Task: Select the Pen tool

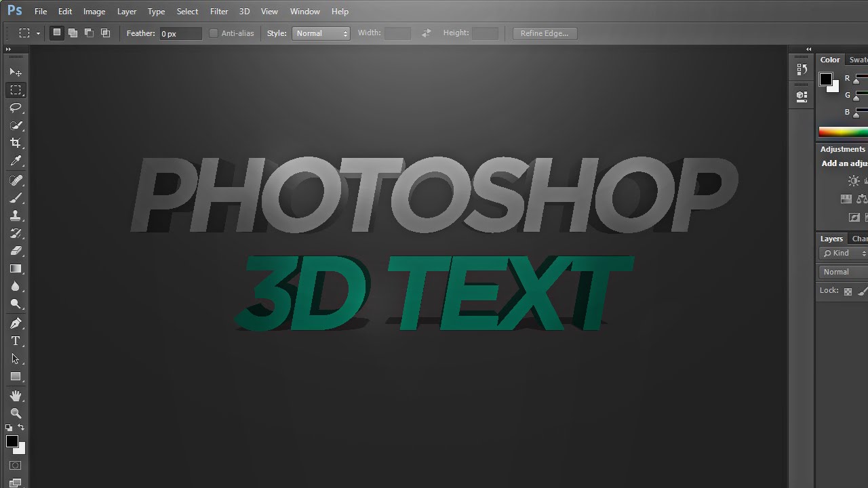Action: (x=16, y=323)
